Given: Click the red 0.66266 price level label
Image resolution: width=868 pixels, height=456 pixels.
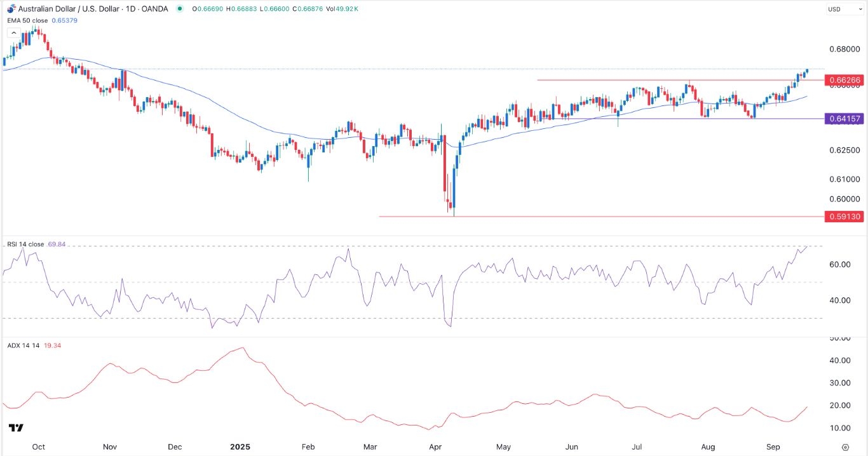Looking at the screenshot, I should tap(845, 80).
